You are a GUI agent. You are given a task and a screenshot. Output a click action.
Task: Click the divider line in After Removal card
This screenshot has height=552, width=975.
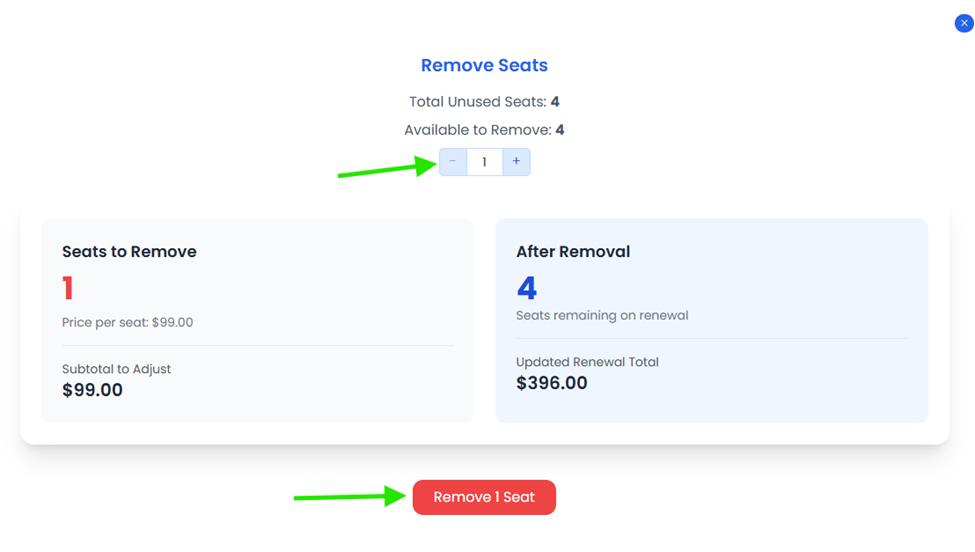(711, 339)
